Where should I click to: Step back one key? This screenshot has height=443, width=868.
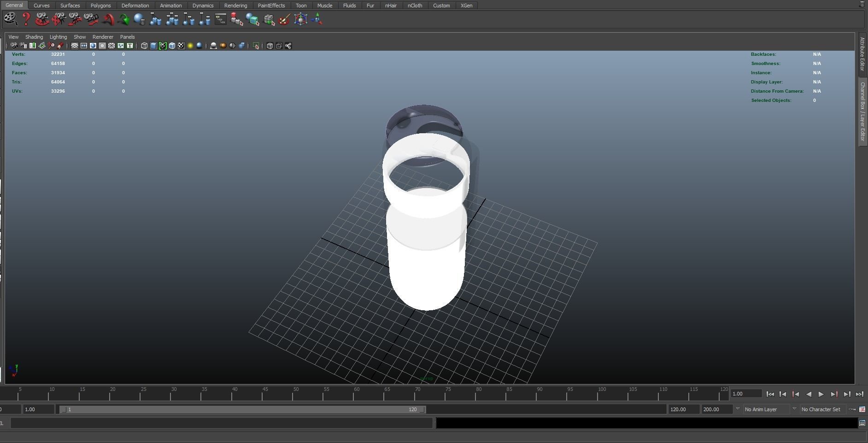796,394
